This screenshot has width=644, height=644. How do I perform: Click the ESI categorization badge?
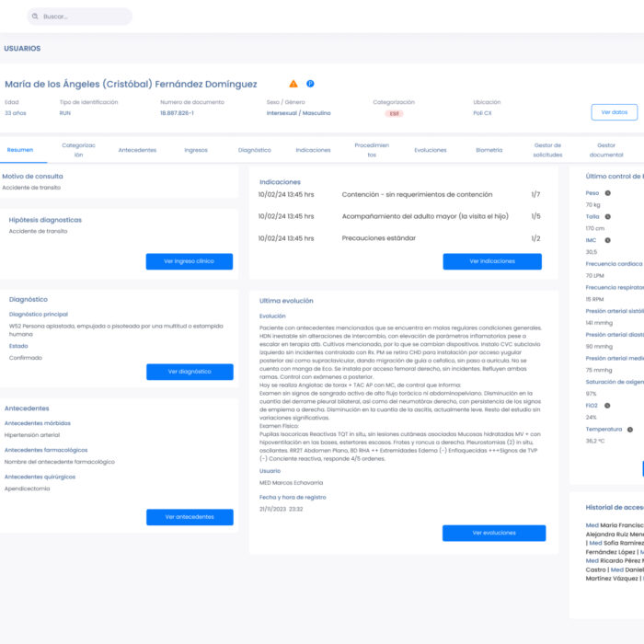(x=394, y=113)
